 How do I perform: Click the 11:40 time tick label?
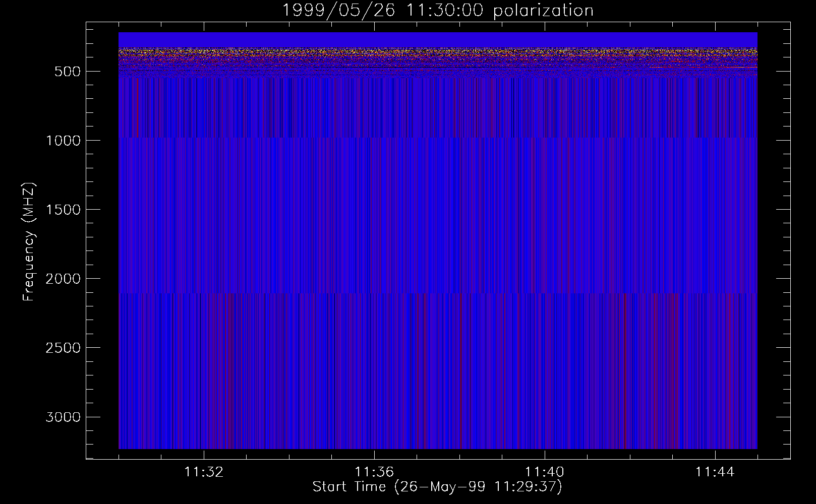pyautogui.click(x=545, y=472)
